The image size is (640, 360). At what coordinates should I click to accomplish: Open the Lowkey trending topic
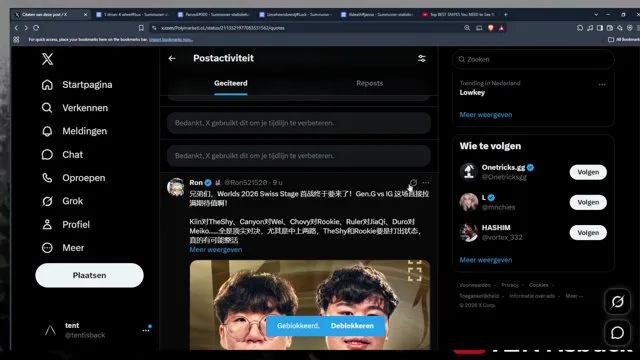[x=472, y=93]
